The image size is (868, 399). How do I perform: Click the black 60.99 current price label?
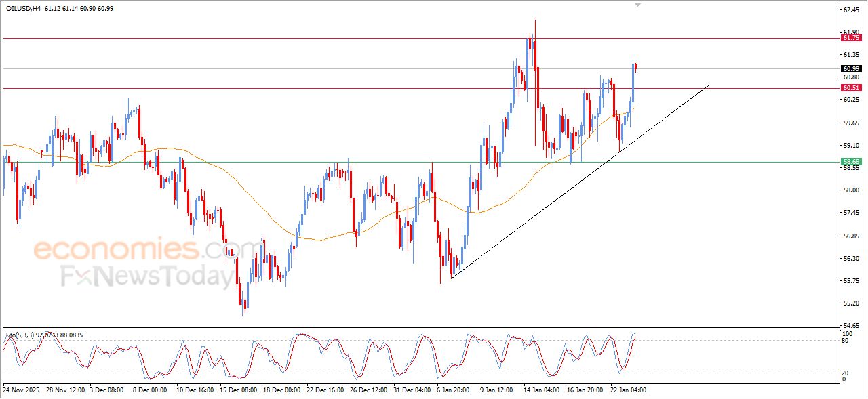[851, 68]
